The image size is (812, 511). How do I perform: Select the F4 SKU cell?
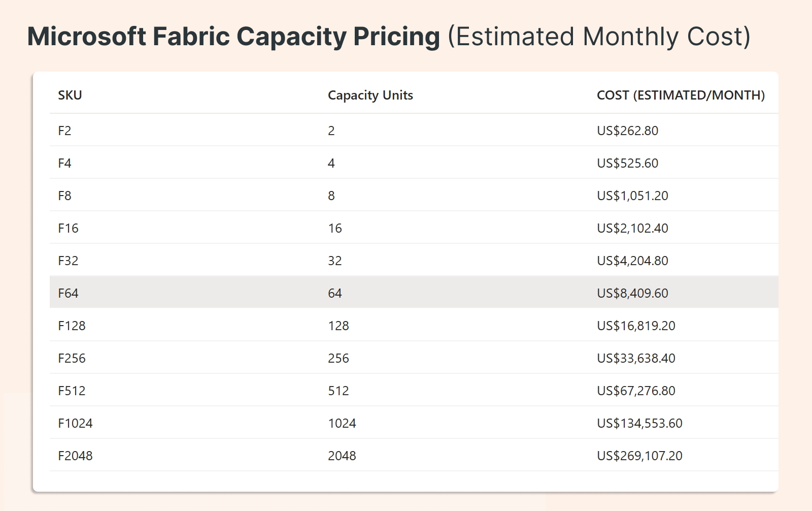[x=64, y=164]
